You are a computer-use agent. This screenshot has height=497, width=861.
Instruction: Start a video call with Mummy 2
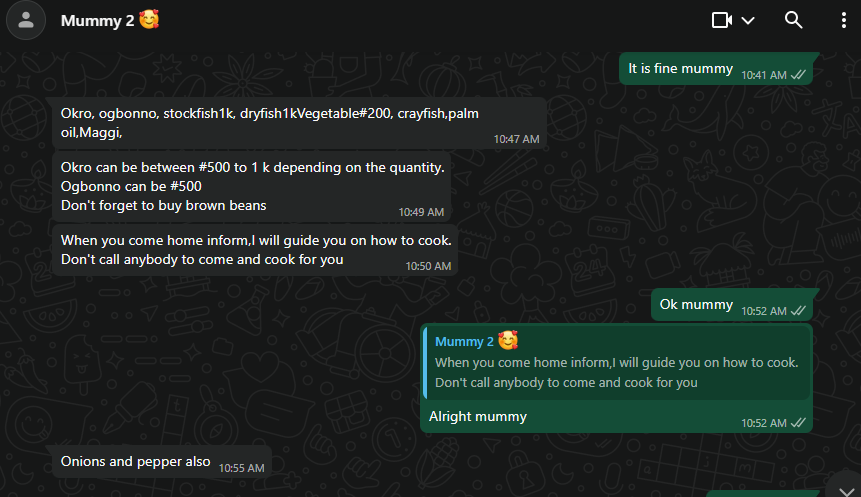coord(722,20)
